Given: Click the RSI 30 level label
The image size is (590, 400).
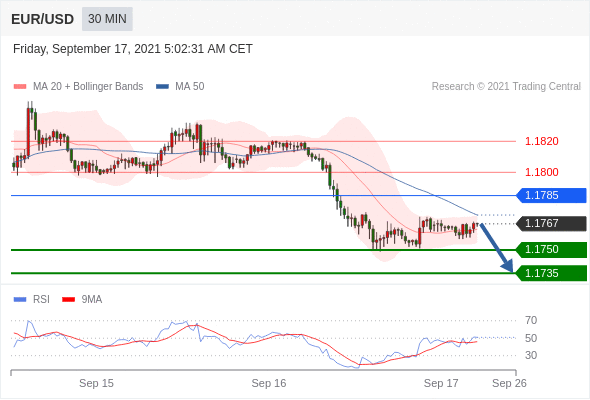Looking at the screenshot, I should point(531,355).
